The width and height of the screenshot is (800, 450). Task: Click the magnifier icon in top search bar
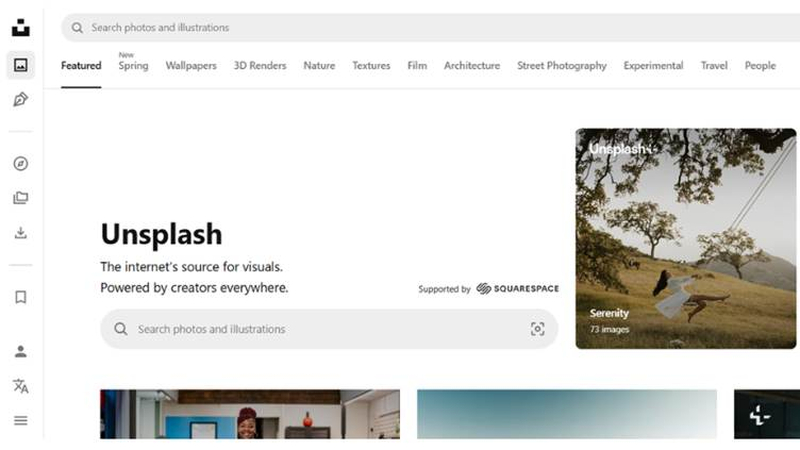click(x=77, y=28)
